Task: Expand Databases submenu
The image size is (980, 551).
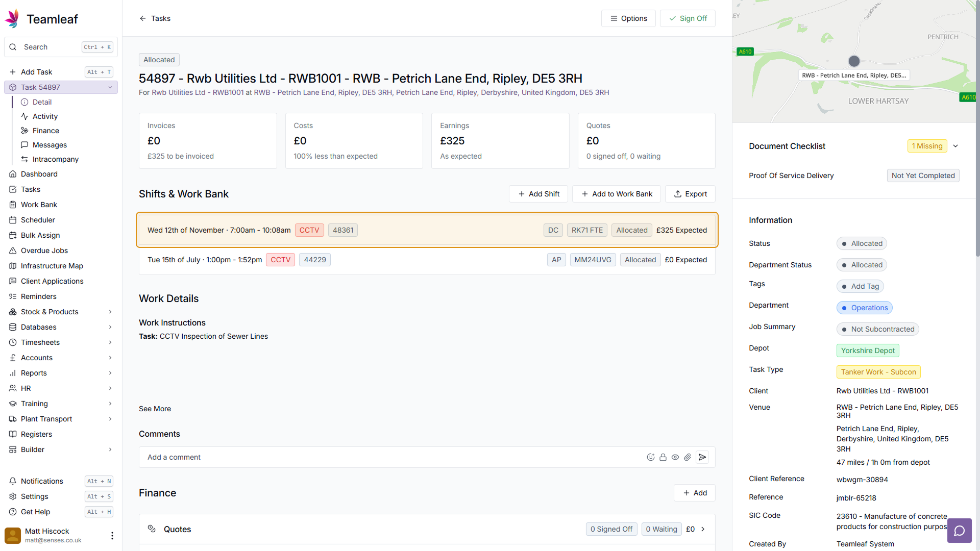Action: (x=110, y=327)
